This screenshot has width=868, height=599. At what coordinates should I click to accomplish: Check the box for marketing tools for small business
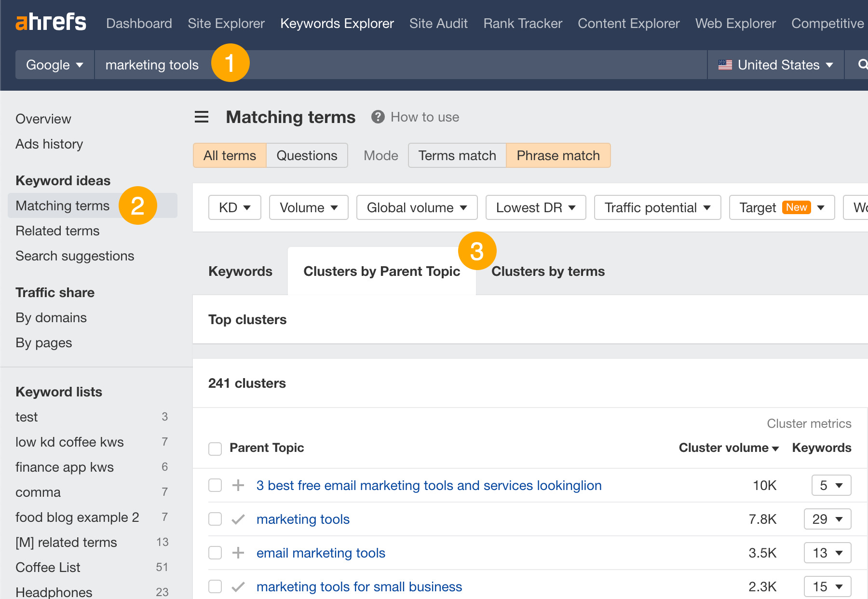coord(215,586)
